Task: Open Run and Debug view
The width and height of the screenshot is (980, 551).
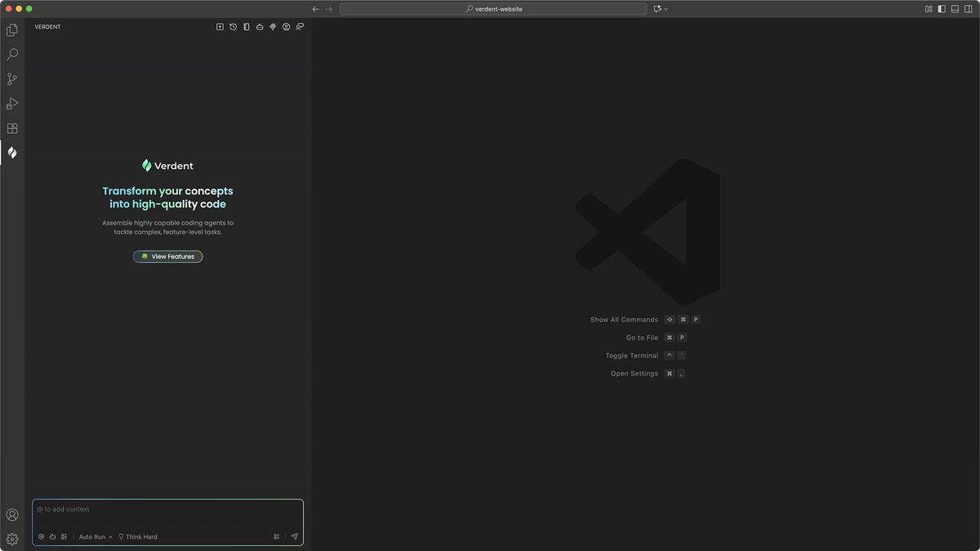Action: (x=12, y=104)
